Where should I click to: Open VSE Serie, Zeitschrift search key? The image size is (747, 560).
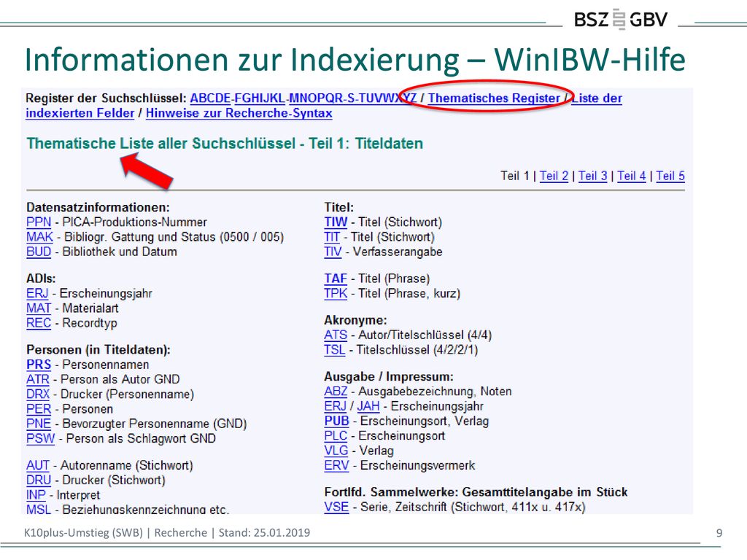pyautogui.click(x=336, y=507)
